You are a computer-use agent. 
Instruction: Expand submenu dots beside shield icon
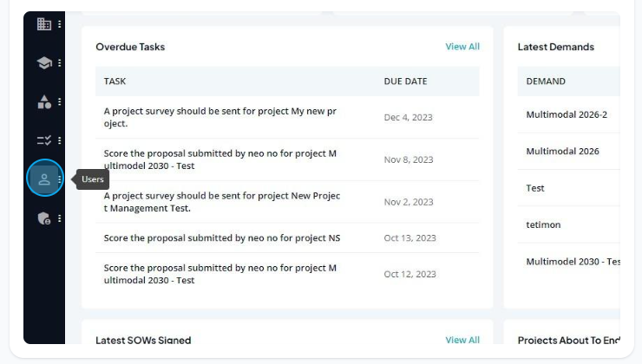click(60, 218)
